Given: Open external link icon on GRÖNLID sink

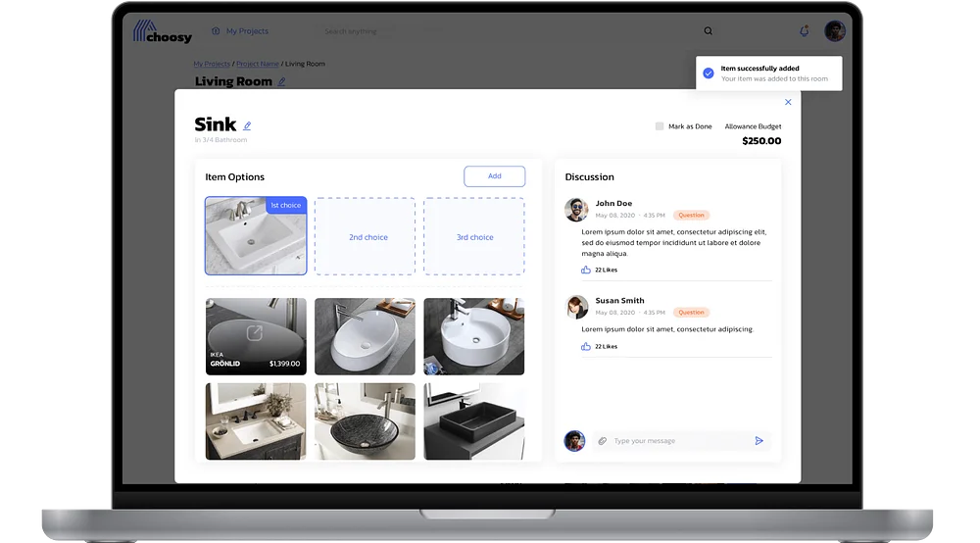Looking at the screenshot, I should [255, 333].
